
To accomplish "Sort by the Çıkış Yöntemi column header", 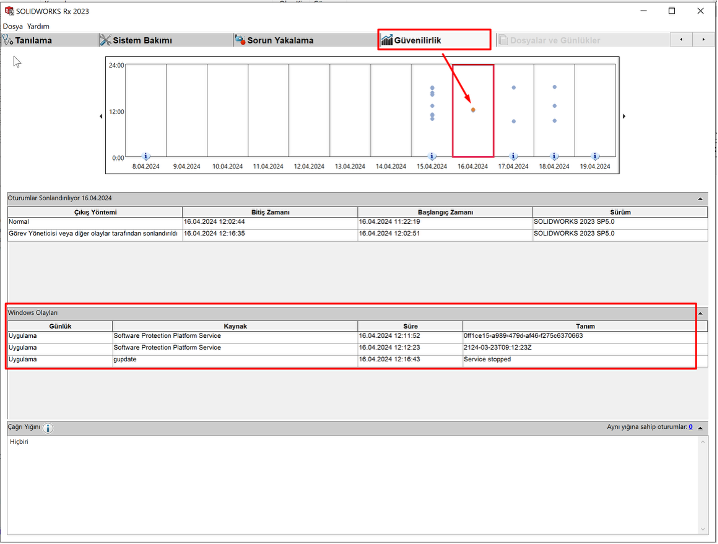I will [95, 212].
